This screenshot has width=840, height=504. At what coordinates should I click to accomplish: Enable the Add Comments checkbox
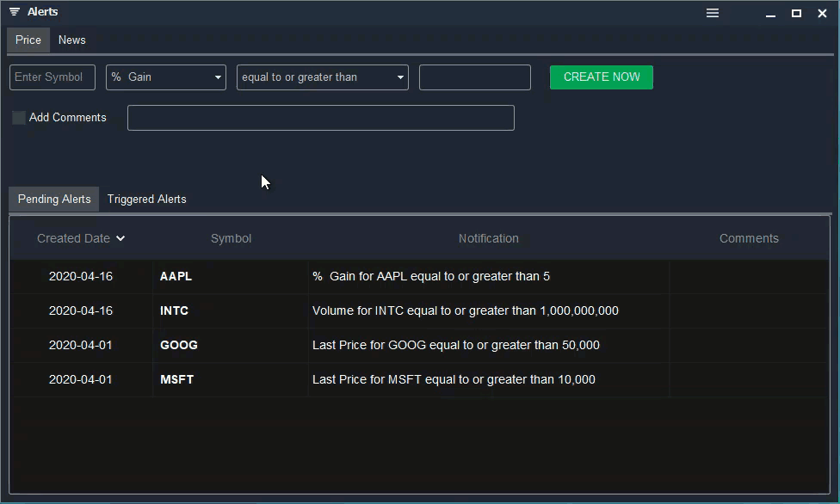click(19, 117)
